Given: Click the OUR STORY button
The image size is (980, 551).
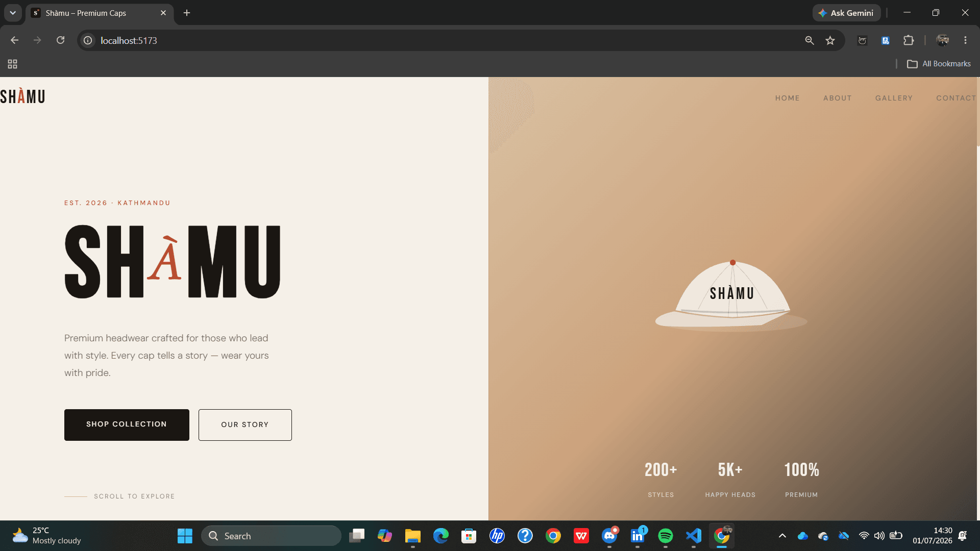Looking at the screenshot, I should point(245,424).
